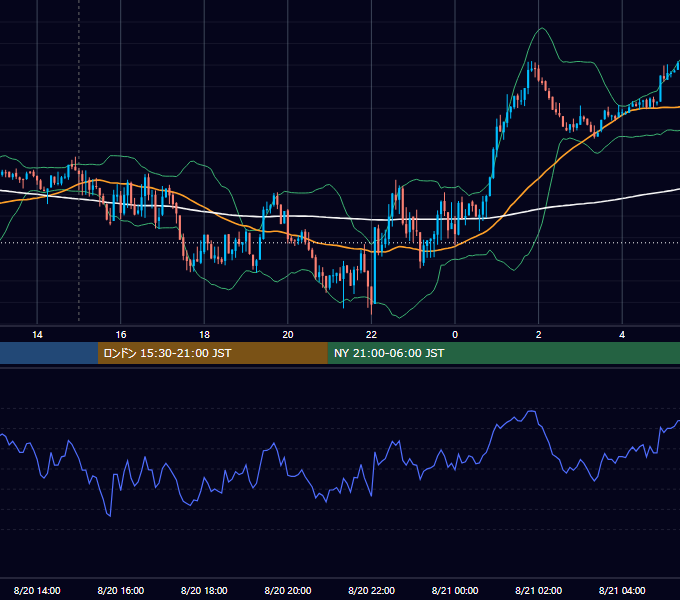
Task: Click the NY 21:00-06:00 JST session bar
Action: click(503, 353)
